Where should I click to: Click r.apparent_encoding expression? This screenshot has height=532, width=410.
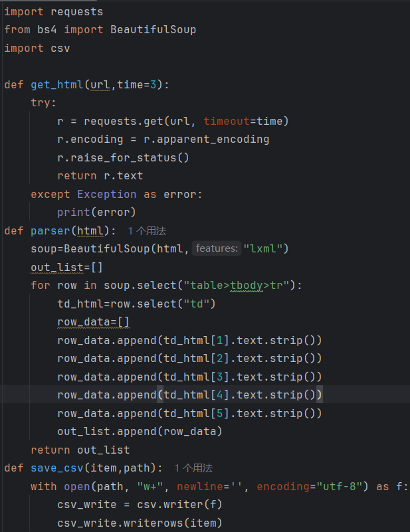[207, 139]
